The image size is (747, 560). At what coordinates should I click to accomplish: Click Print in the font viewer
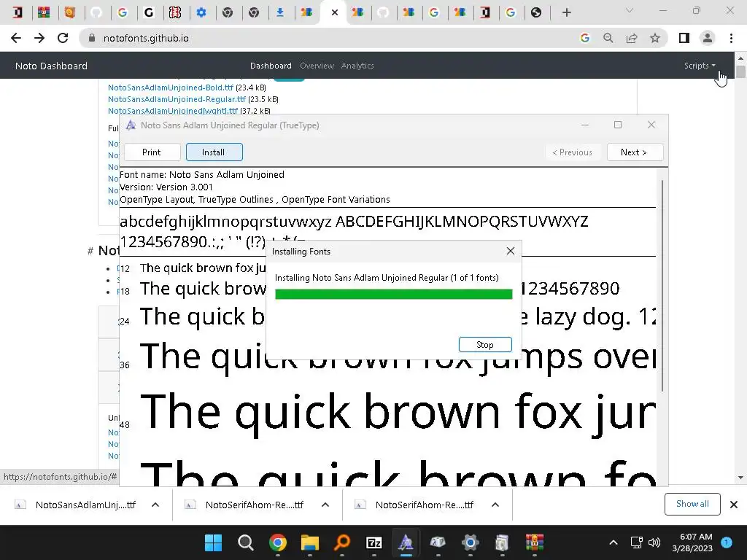[x=152, y=152]
